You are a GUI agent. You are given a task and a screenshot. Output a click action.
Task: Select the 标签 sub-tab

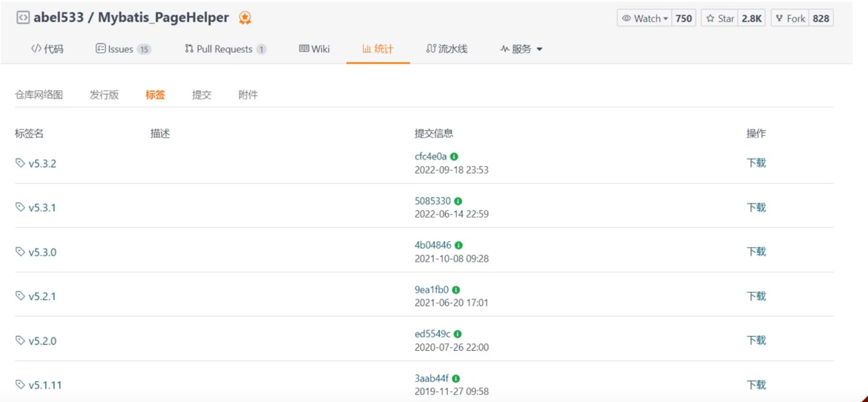[x=155, y=95]
